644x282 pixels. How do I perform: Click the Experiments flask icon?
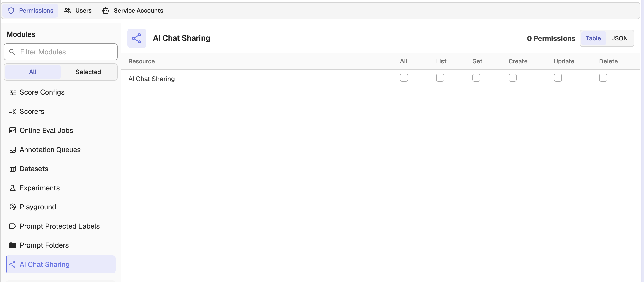point(13,188)
